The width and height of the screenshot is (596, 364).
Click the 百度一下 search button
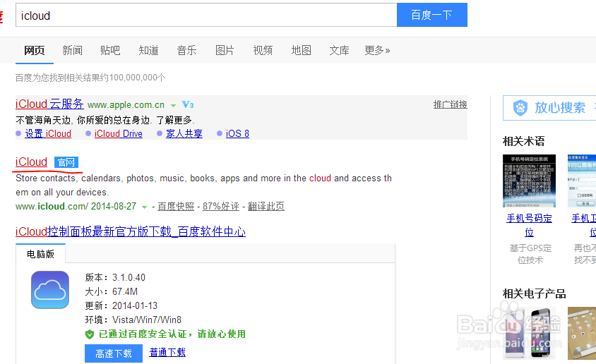point(431,15)
